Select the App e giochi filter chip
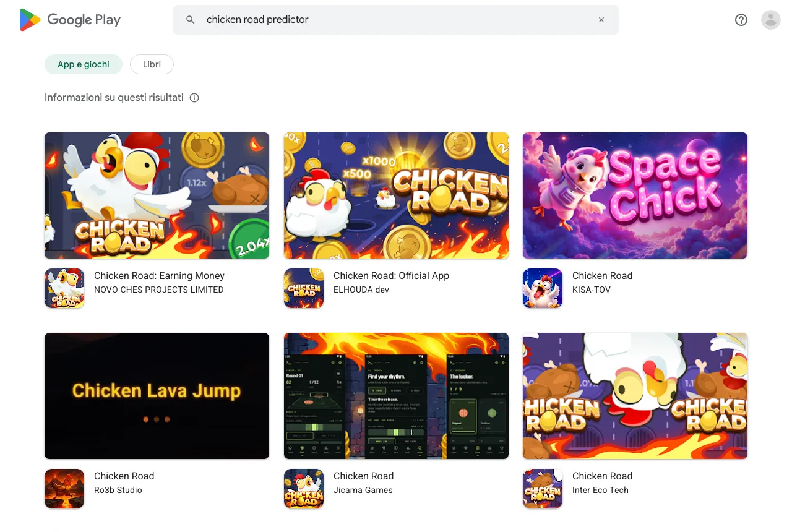This screenshot has width=792, height=532. [84, 64]
